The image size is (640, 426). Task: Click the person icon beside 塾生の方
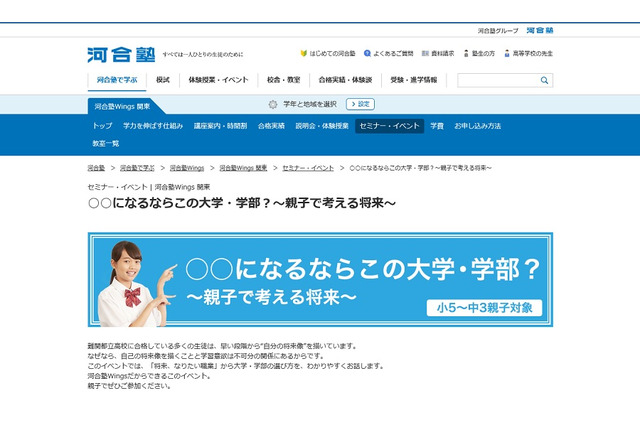(466, 53)
